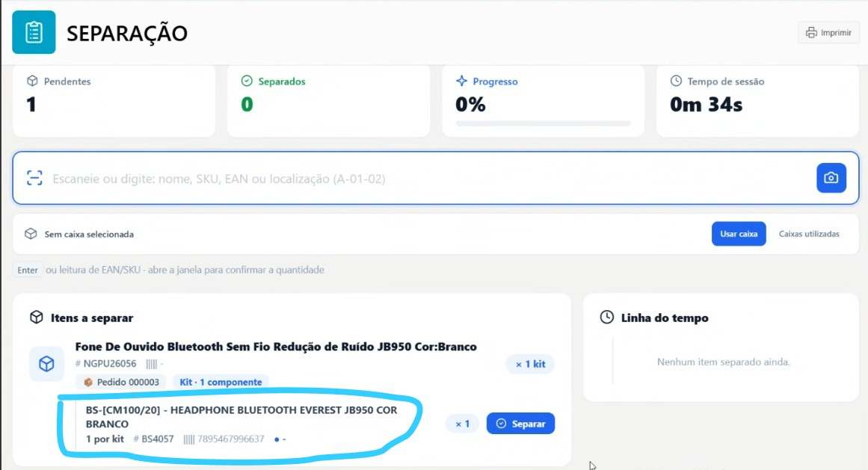This screenshot has width=868, height=470.
Task: Click the × 1 kit quantity badge
Action: [x=530, y=364]
